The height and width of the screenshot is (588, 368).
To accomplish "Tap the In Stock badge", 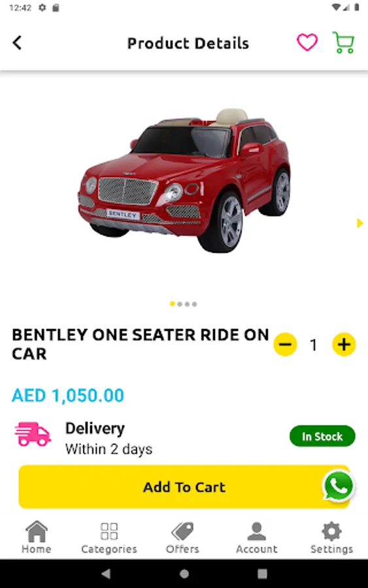I will coord(322,436).
